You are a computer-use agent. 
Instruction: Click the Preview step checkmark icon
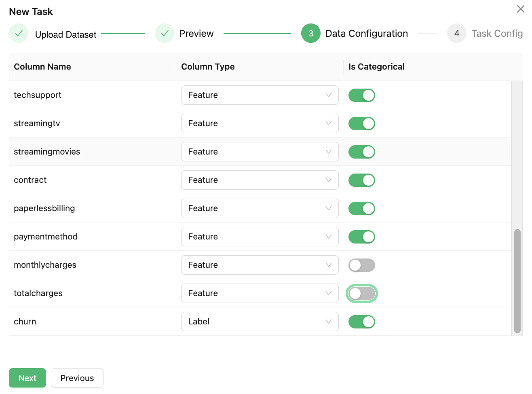tap(165, 34)
